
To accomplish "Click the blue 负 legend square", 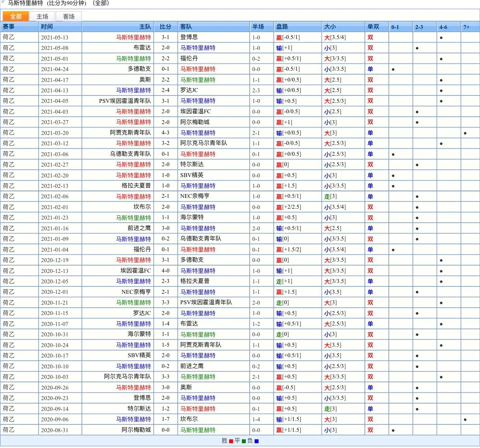I will point(257,441).
